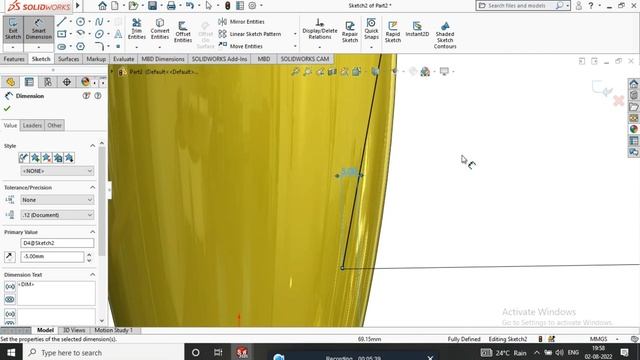The image size is (640, 360).
Task: Switch to the SOLIDWORKS Add-Ins tab
Action: 220,59
